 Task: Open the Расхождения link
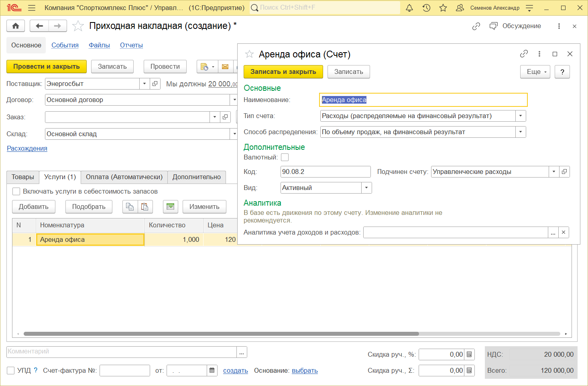pos(27,149)
